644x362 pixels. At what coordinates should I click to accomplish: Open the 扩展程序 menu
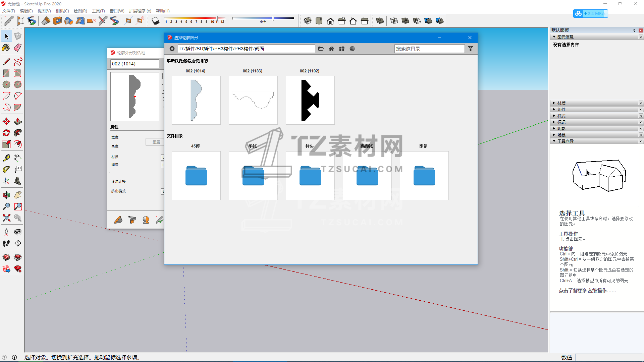click(140, 11)
